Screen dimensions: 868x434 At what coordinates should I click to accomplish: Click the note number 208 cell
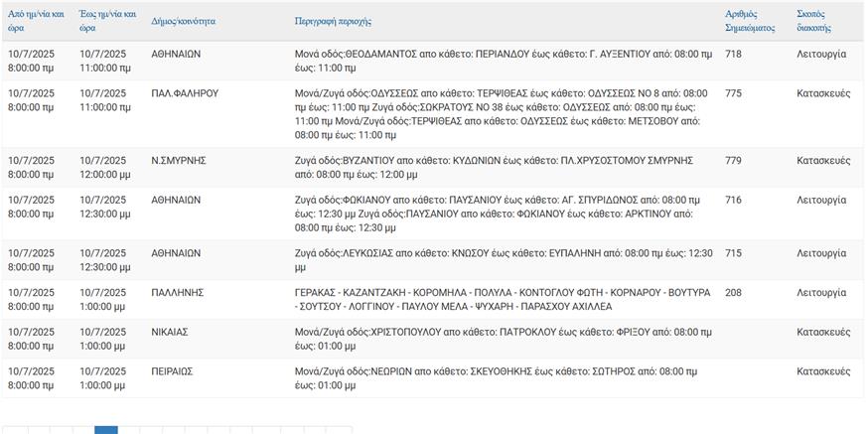(x=734, y=293)
